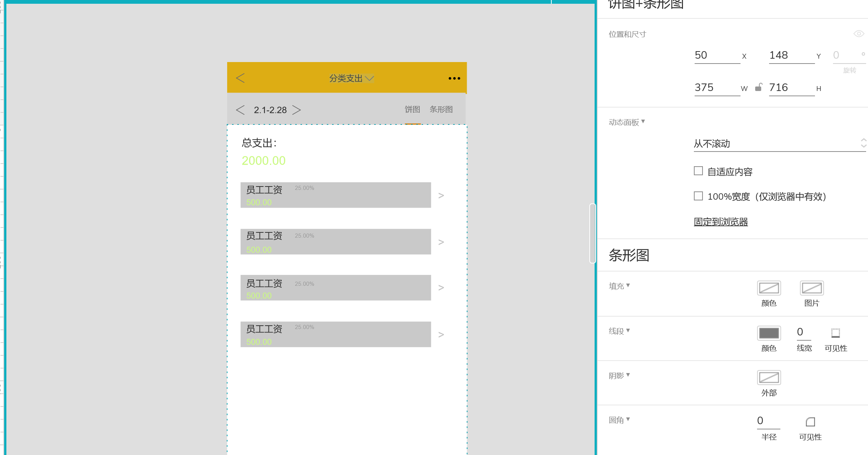Expand the 分类支出 title dropdown
This screenshot has width=868, height=455.
click(370, 78)
